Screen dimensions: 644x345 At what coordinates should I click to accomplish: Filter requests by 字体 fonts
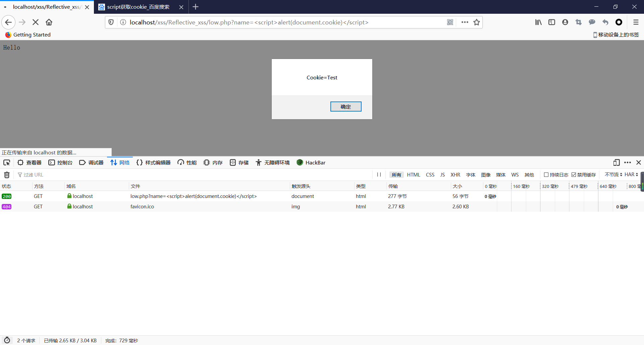pos(471,175)
